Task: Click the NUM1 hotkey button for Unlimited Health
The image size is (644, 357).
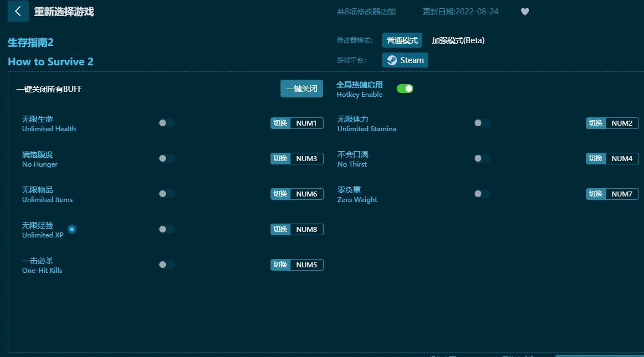Action: click(297, 123)
